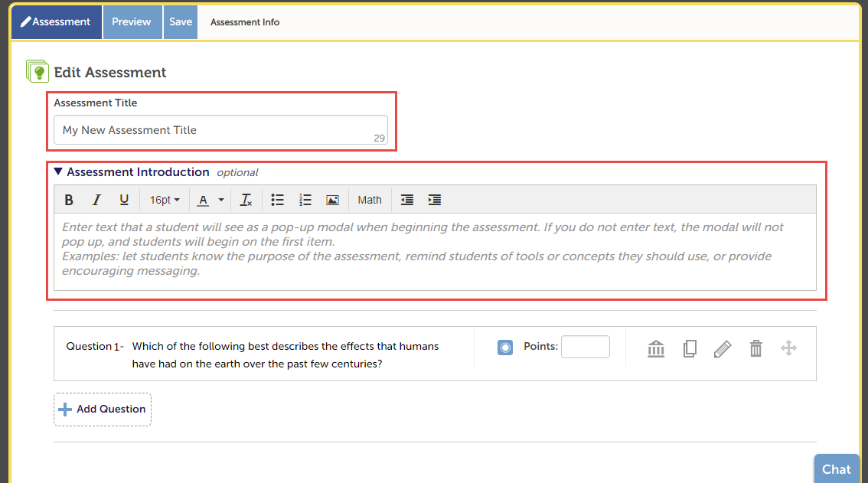868x483 pixels.
Task: Clear text formatting with Tx icon
Action: 246,200
